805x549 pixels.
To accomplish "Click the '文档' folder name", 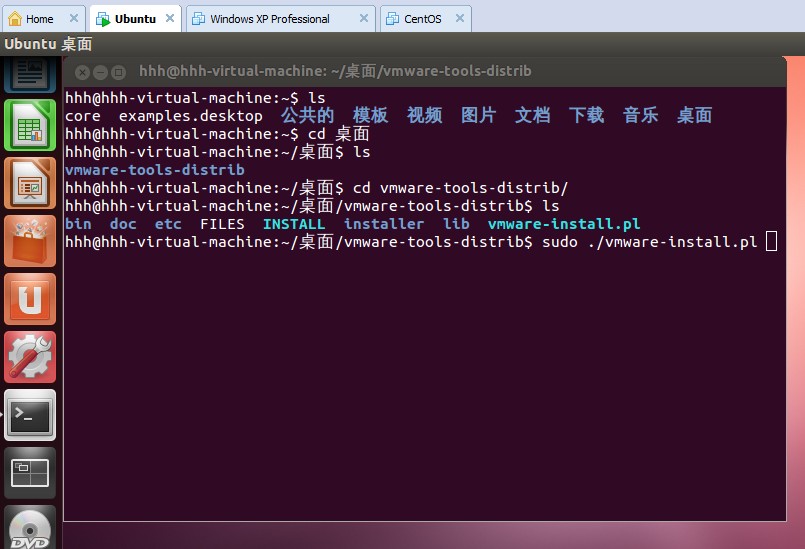I will (x=532, y=115).
